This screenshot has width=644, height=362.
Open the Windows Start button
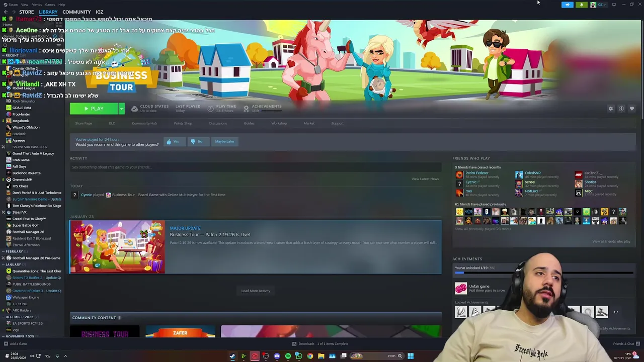click(x=411, y=356)
